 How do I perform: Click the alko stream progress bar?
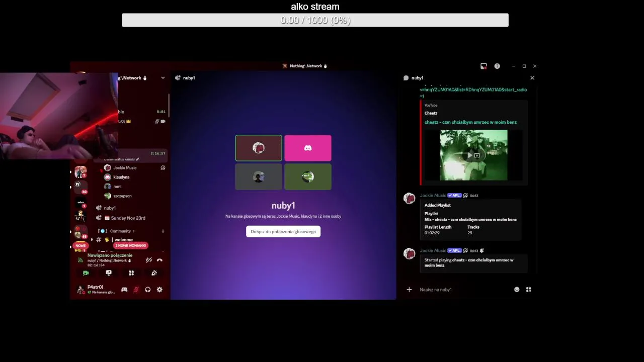(315, 20)
